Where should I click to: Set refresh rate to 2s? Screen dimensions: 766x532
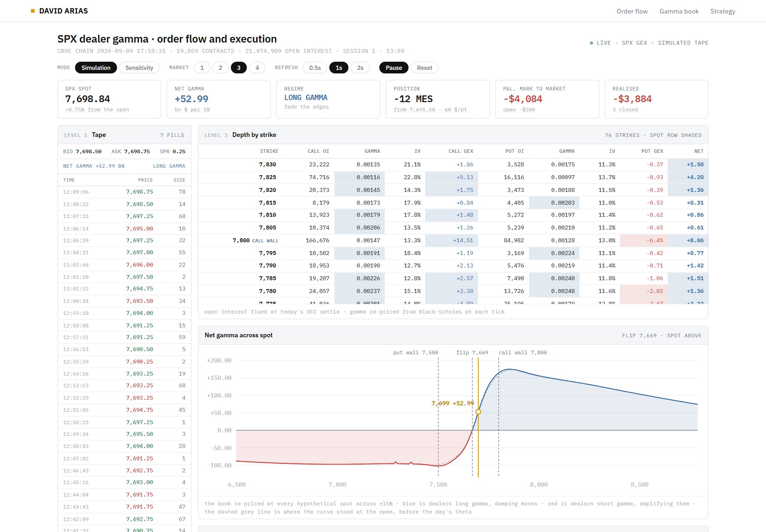(360, 68)
